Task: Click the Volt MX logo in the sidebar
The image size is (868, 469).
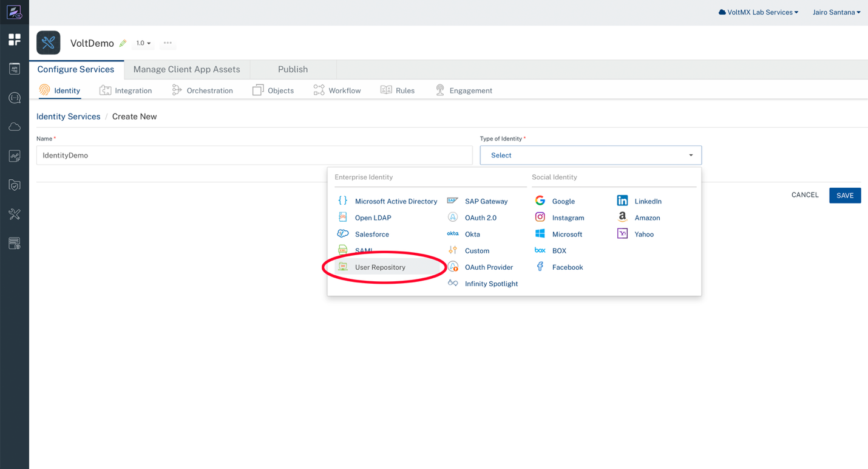Action: point(14,12)
